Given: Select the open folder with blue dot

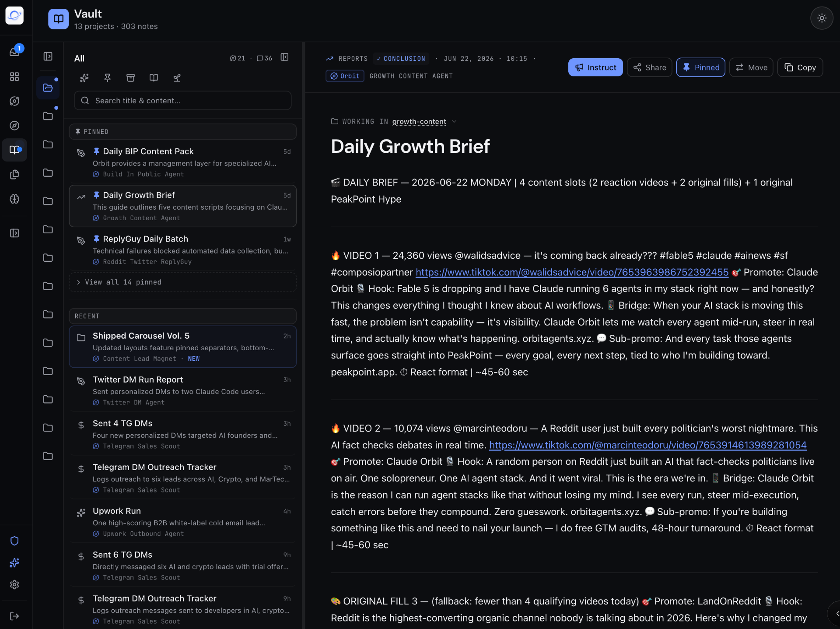Looking at the screenshot, I should [x=48, y=88].
